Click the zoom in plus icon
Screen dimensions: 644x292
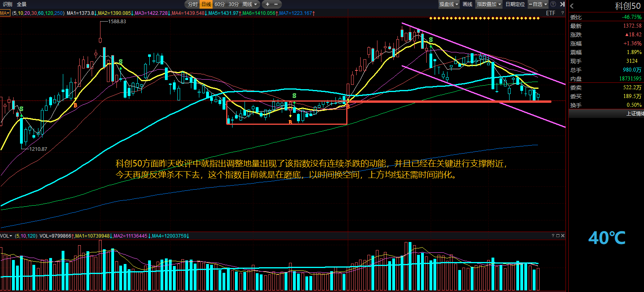(267, 4)
